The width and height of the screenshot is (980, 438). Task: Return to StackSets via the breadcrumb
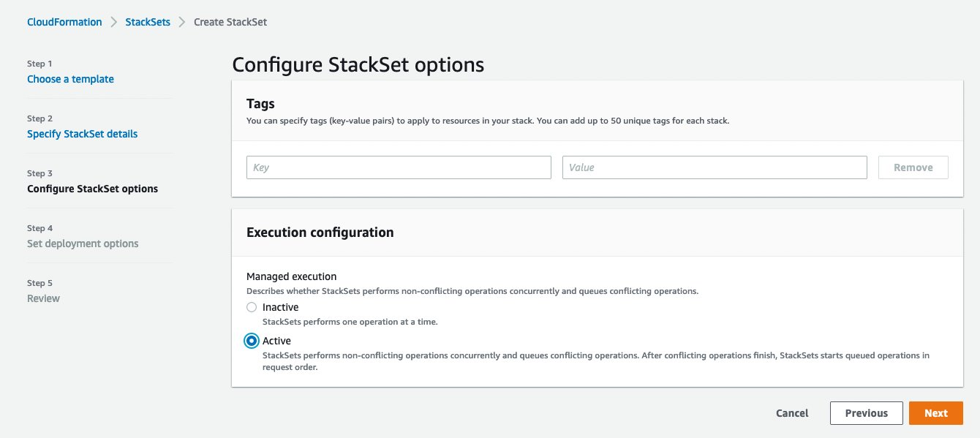(x=147, y=21)
